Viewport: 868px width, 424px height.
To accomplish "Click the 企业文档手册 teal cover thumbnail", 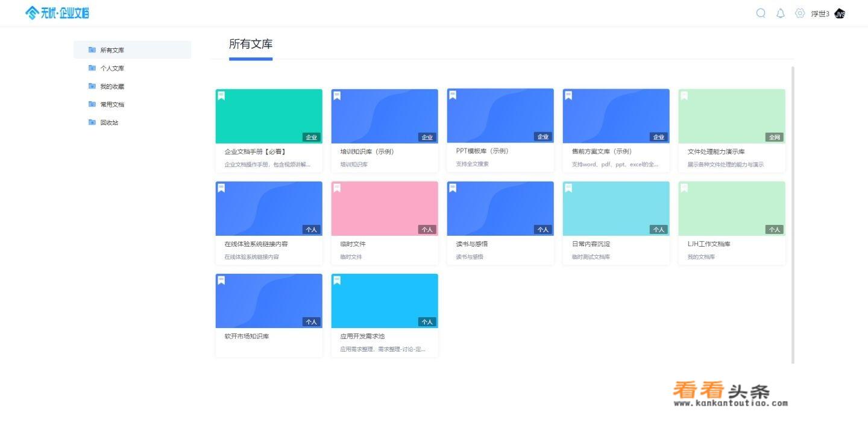I will [x=269, y=116].
